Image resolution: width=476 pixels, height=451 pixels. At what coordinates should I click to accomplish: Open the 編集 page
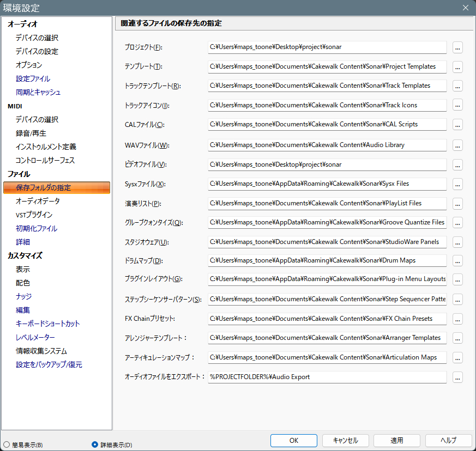[x=23, y=310]
